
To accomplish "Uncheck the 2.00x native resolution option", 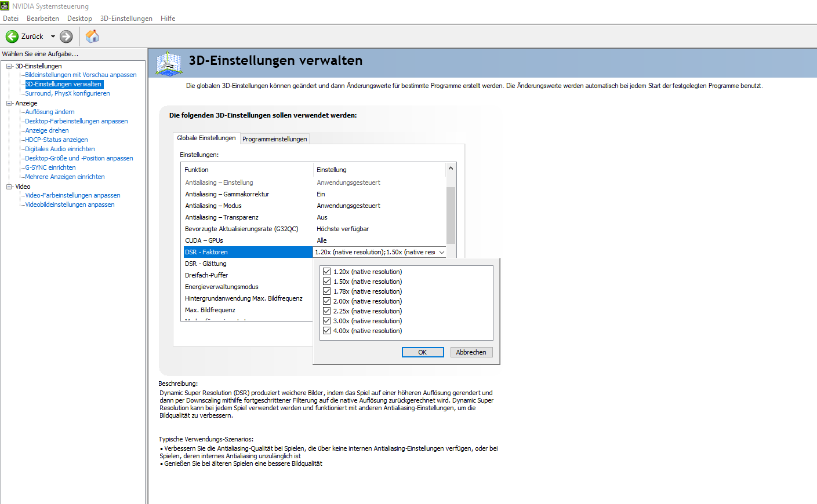I will 327,301.
